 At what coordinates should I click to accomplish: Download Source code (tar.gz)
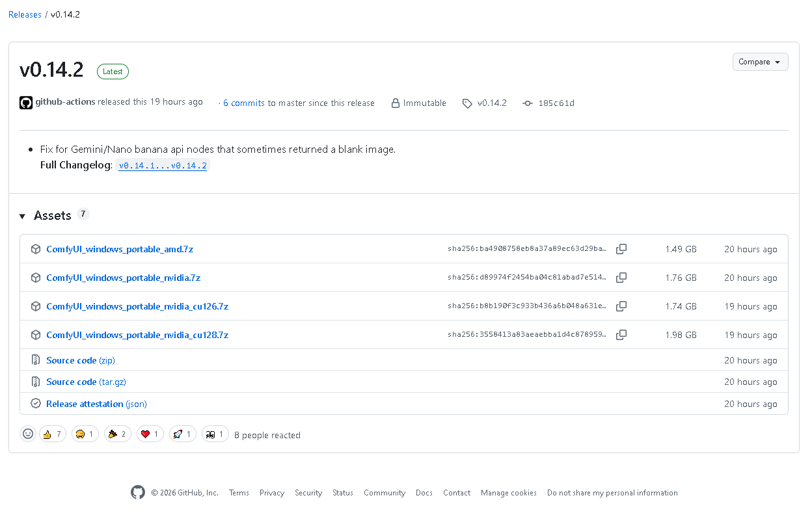[x=86, y=382]
